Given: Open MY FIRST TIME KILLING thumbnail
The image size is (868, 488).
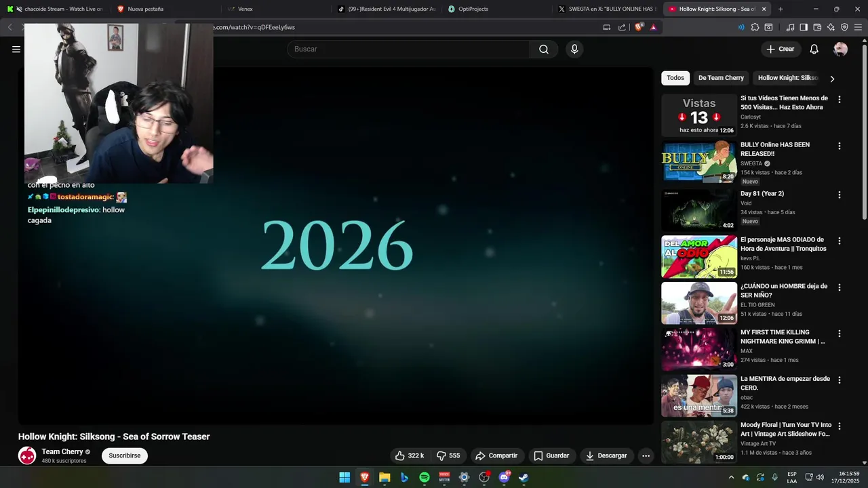Looking at the screenshot, I should point(699,349).
